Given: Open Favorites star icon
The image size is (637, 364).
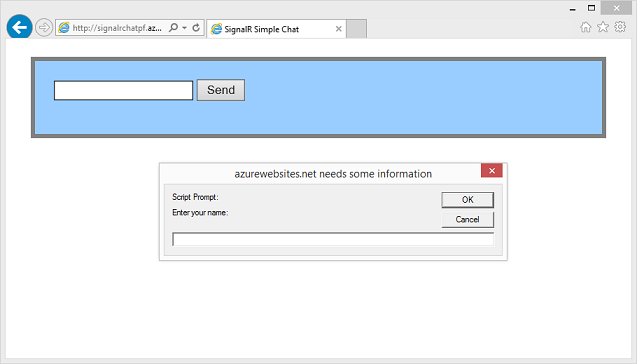Looking at the screenshot, I should point(603,27).
